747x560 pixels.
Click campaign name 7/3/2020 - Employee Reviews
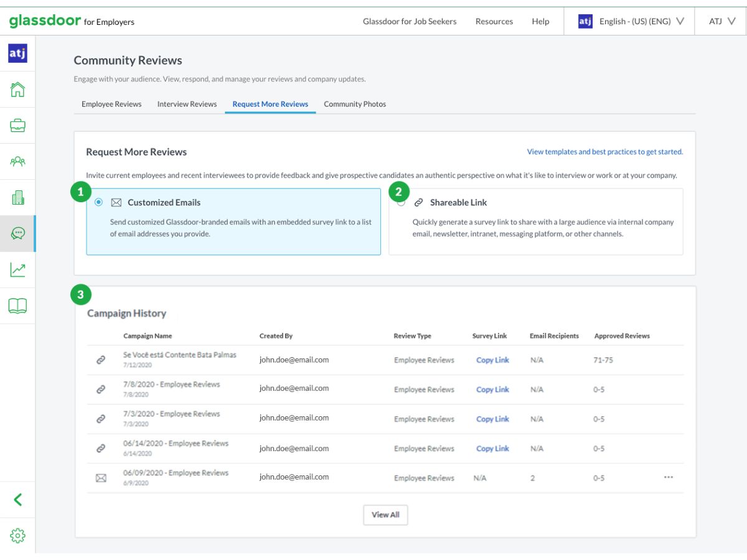point(172,414)
